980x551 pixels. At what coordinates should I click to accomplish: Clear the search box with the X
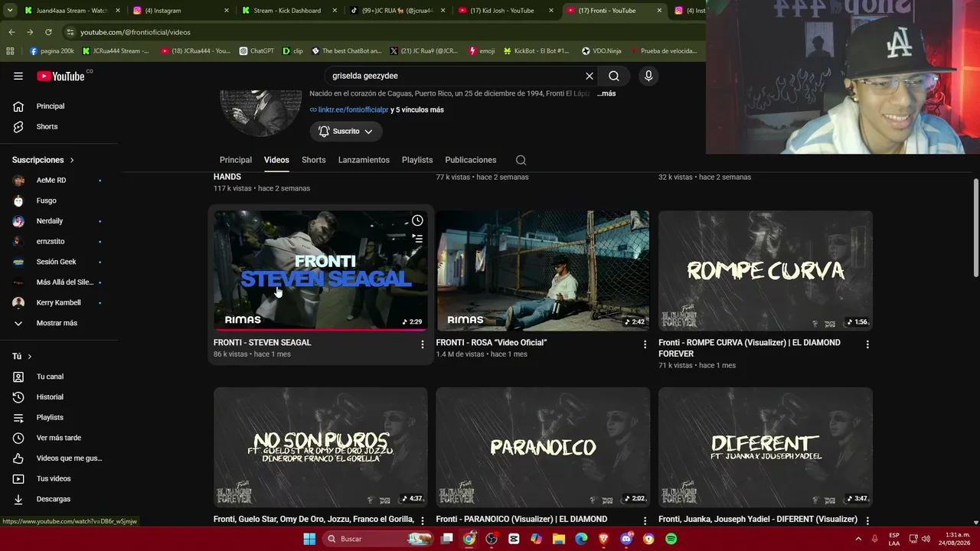pyautogui.click(x=590, y=76)
